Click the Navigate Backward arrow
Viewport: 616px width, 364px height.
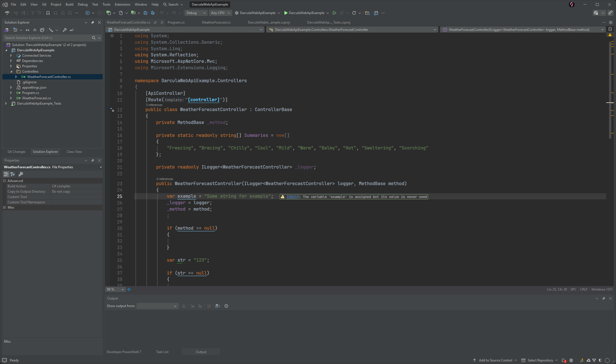point(87,13)
